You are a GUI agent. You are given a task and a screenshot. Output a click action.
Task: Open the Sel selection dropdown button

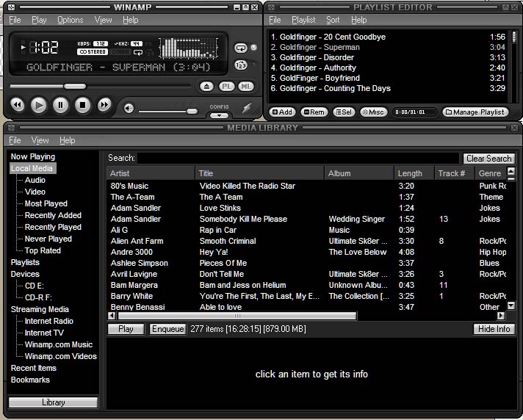coord(344,112)
